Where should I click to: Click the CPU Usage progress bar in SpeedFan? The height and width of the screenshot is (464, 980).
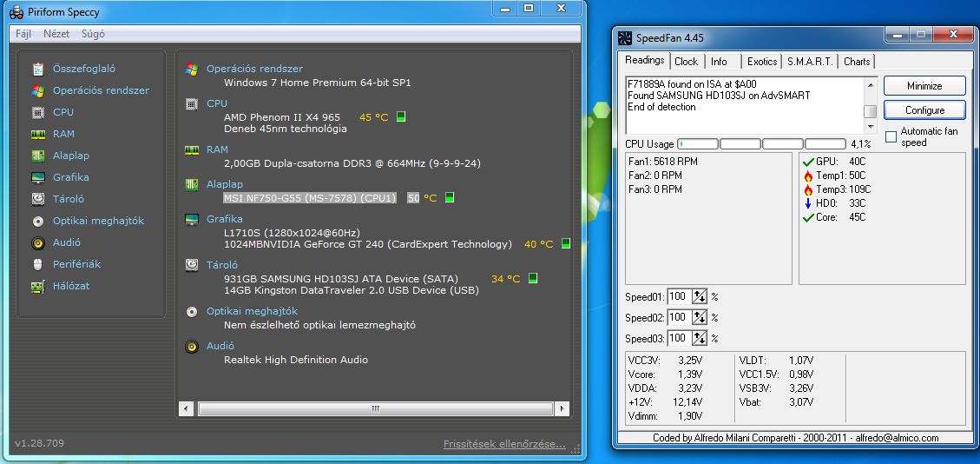point(762,144)
